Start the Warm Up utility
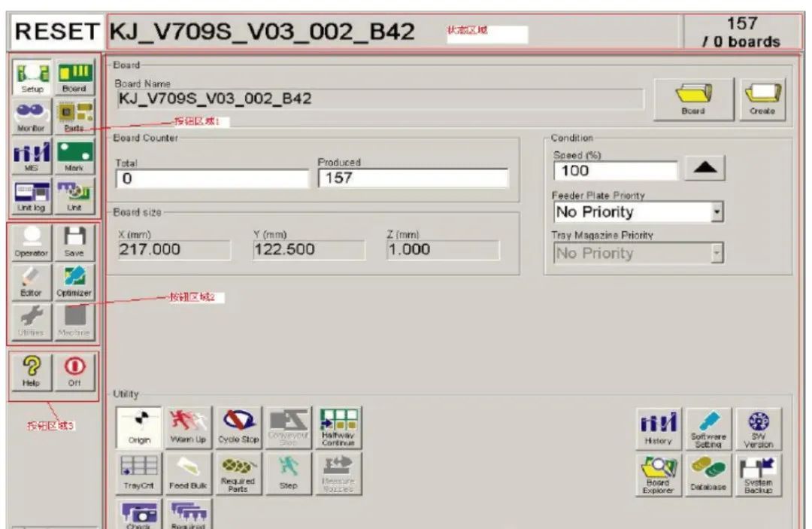Screen dimensions: 812x529 click(x=189, y=428)
